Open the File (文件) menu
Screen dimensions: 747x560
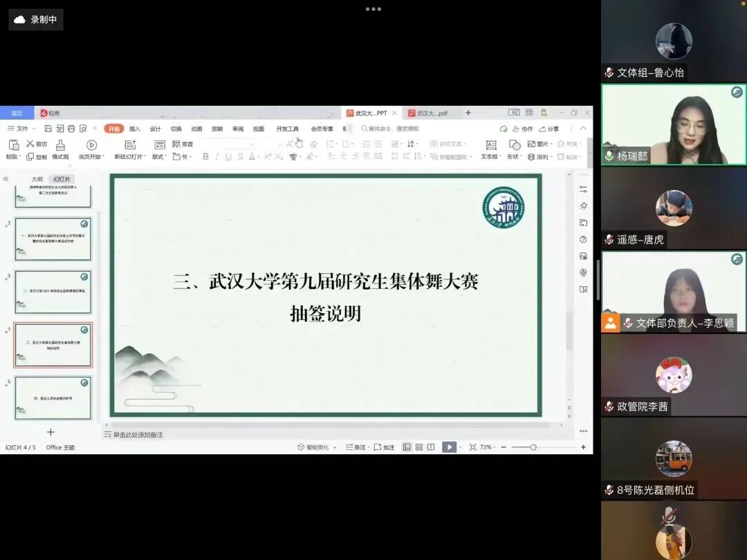tap(21, 129)
